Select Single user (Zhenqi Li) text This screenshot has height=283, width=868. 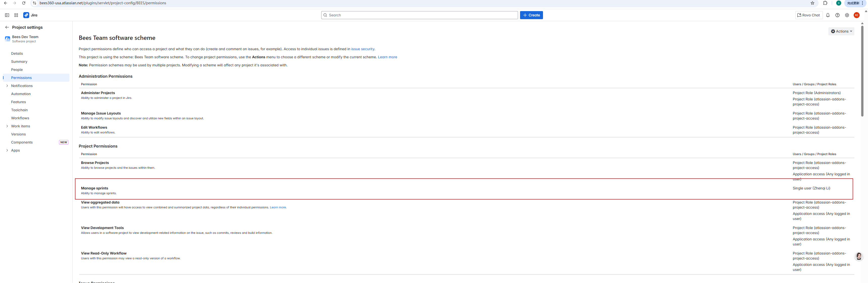click(811, 188)
